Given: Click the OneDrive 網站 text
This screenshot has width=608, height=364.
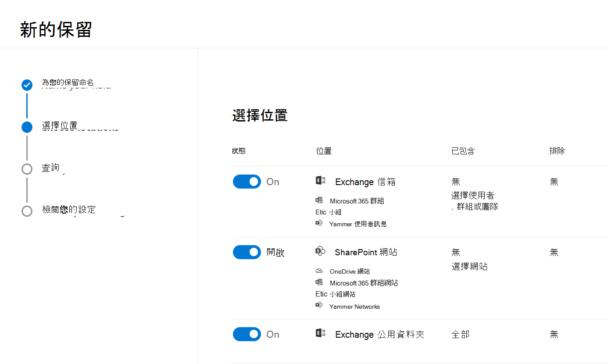Looking at the screenshot, I should 350,271.
